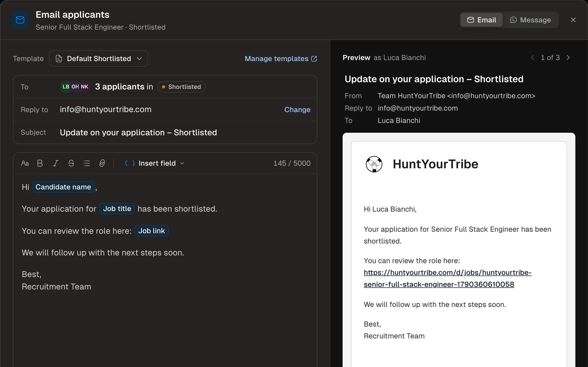Screen dimensions: 588x367
Task: Open the job link in the preview
Action: [x=448, y=279]
